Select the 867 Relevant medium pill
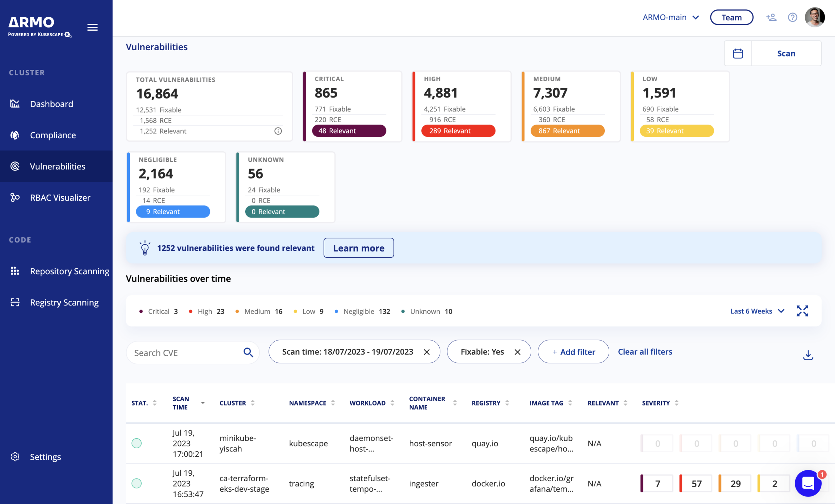Image resolution: width=835 pixels, height=504 pixels. click(x=567, y=131)
